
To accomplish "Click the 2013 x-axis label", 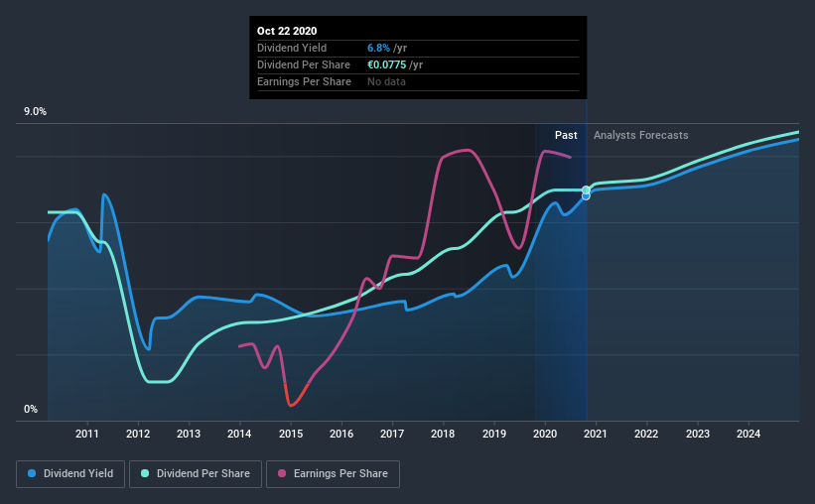I will click(x=189, y=434).
